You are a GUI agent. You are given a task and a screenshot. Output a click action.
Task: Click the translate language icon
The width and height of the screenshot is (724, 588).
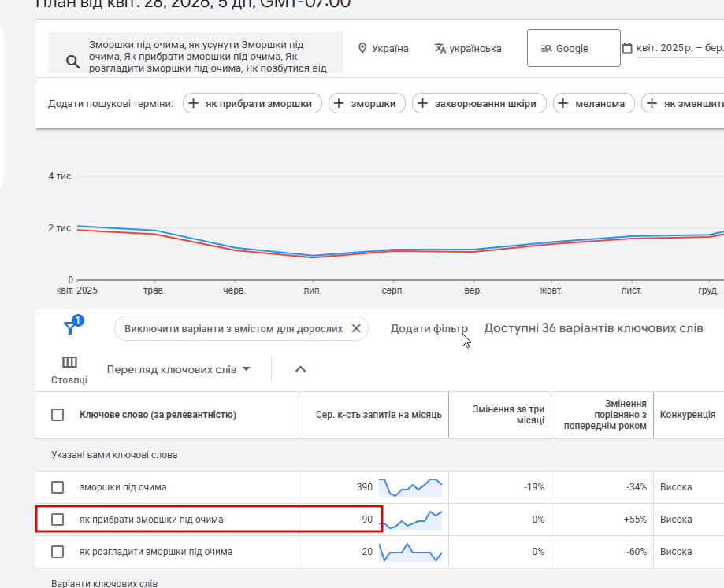440,48
